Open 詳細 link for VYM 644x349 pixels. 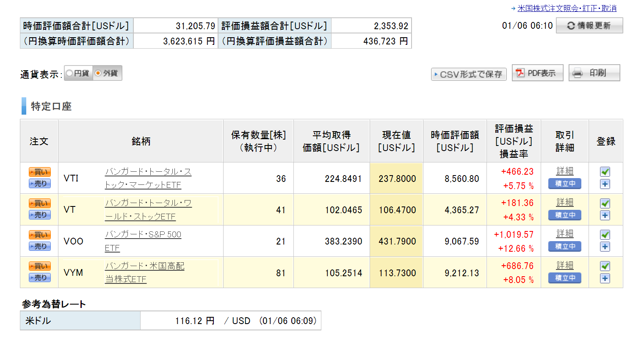click(565, 265)
